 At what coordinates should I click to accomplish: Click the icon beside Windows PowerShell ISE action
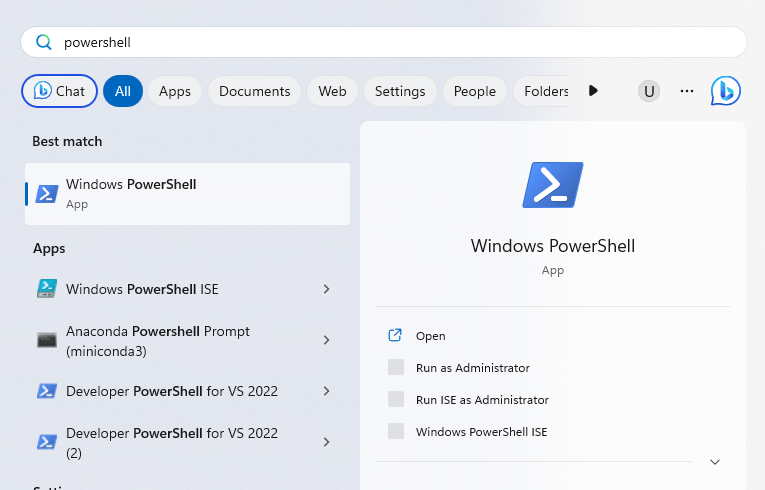pyautogui.click(x=396, y=431)
